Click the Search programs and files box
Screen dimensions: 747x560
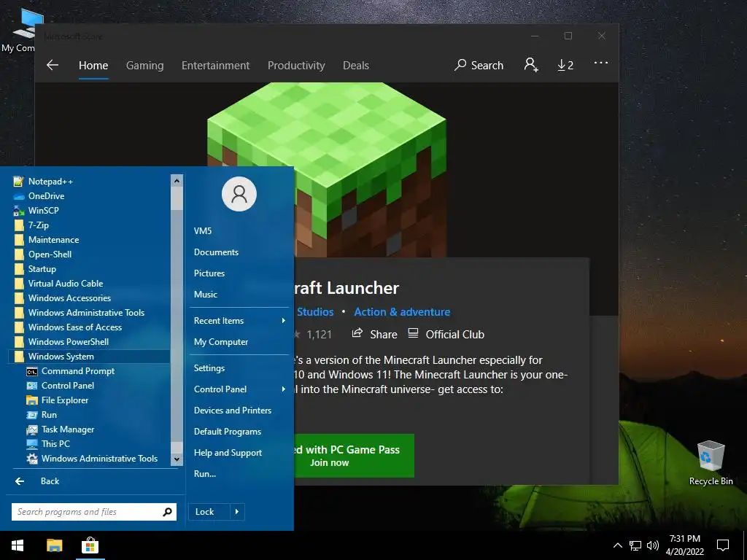[x=94, y=512]
